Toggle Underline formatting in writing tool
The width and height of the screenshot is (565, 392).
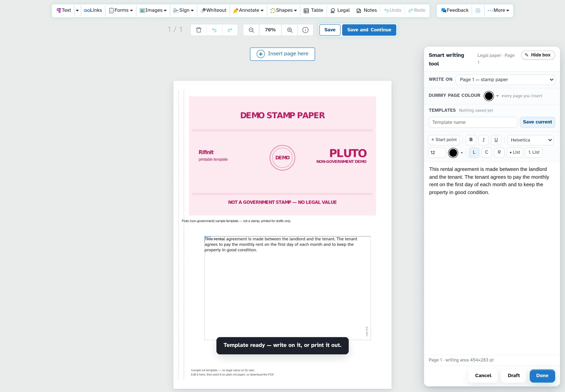[496, 140]
